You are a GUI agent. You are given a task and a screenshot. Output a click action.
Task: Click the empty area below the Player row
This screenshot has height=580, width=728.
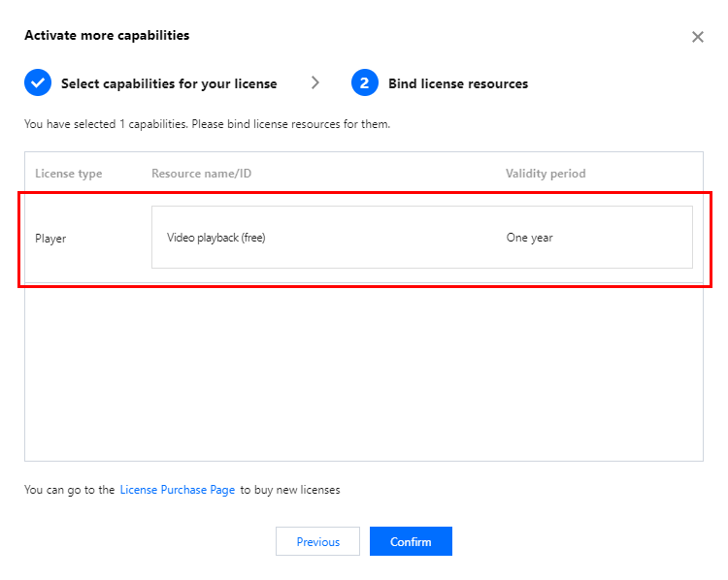[364, 371]
